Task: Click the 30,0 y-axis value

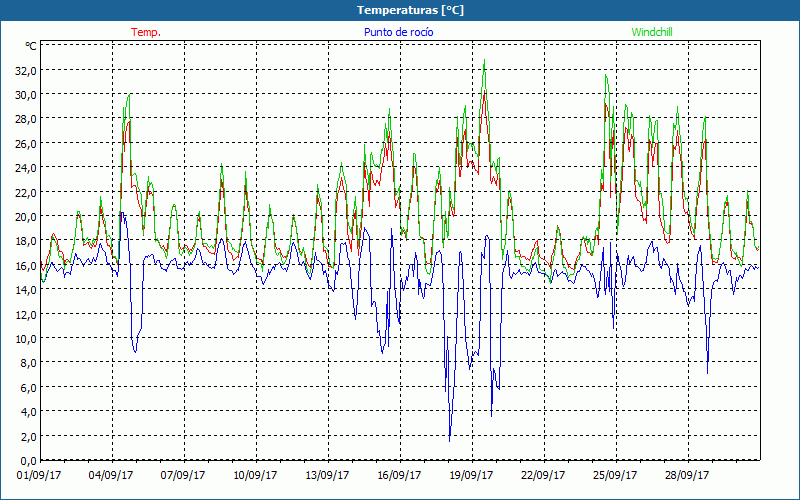Action: click(26, 95)
